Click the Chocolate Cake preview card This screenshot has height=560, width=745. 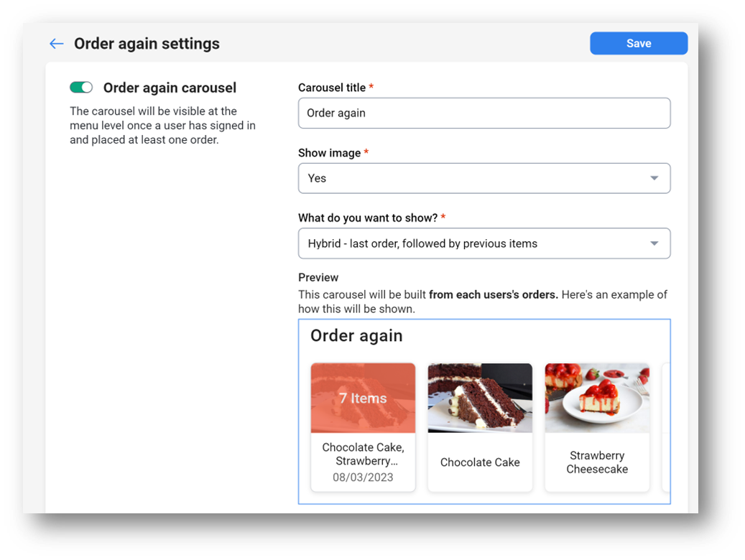click(480, 427)
